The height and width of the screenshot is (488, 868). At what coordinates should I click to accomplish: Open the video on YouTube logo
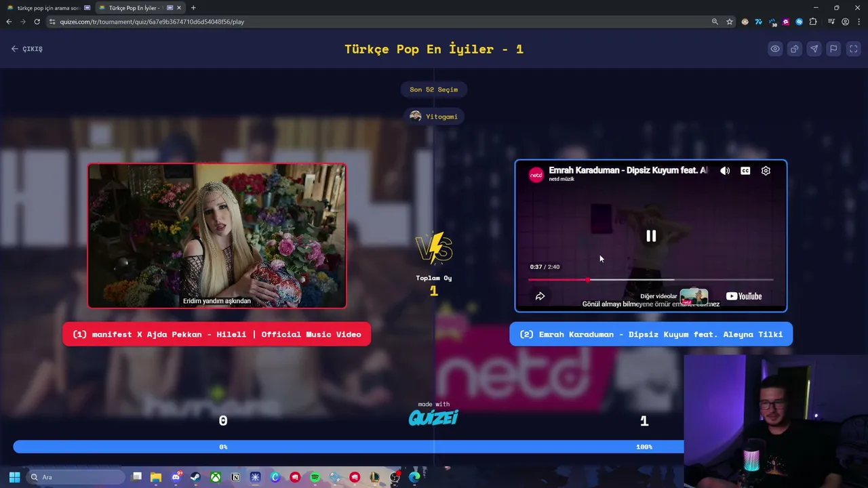coord(744,296)
